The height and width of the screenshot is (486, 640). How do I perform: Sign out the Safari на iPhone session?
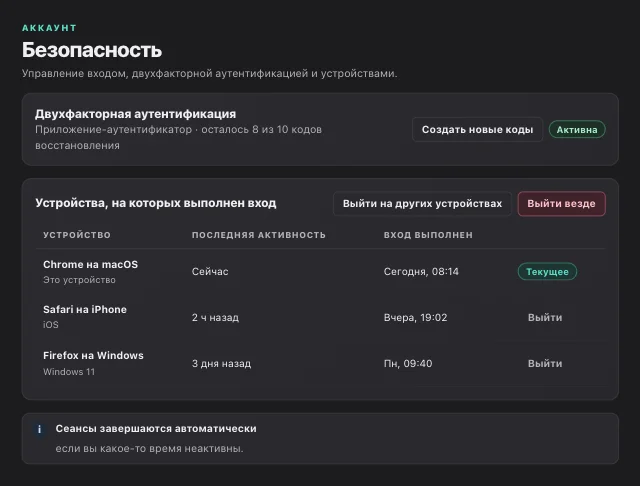[545, 317]
